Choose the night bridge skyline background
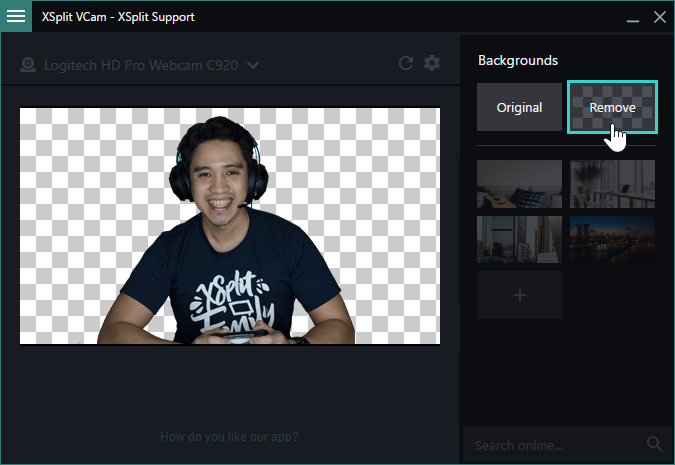Viewport: 675px width, 465px height. 612,239
